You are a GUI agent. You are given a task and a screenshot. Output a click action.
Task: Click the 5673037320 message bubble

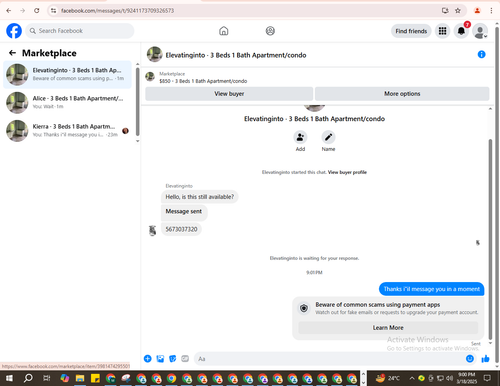(x=181, y=229)
